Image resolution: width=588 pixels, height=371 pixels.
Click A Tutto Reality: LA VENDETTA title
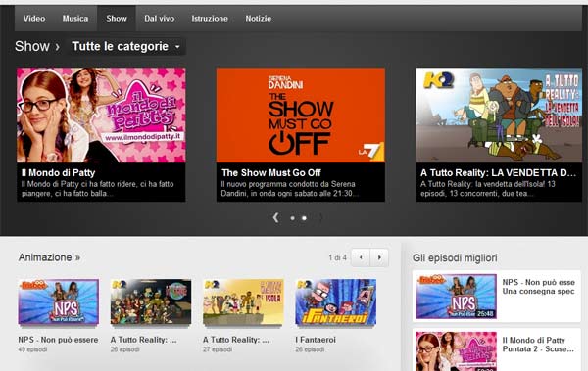(499, 172)
